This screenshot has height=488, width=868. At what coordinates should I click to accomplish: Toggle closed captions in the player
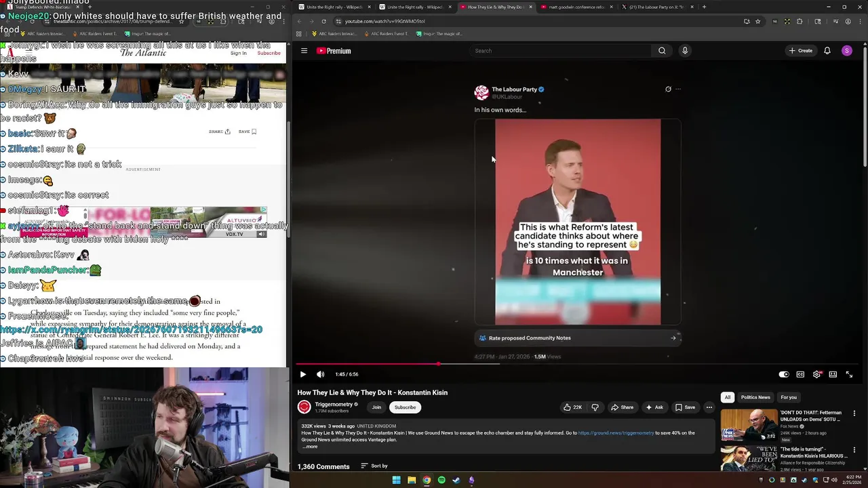(800, 374)
